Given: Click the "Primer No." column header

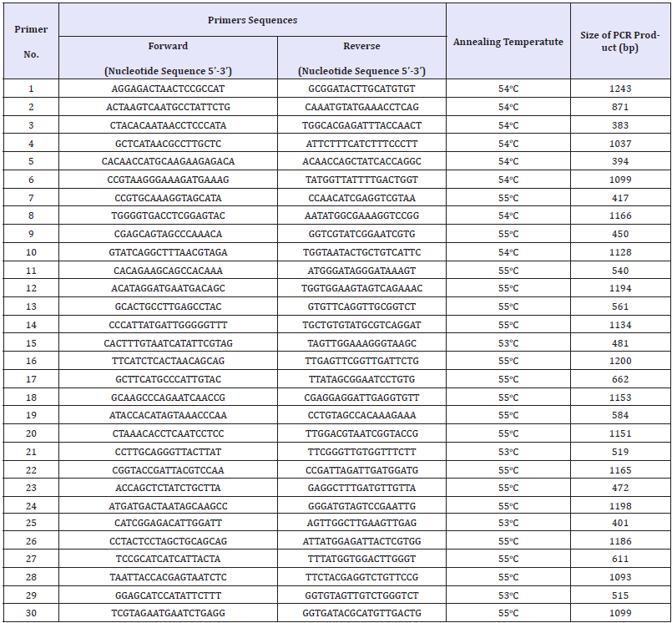Looking at the screenshot, I should [x=31, y=42].
